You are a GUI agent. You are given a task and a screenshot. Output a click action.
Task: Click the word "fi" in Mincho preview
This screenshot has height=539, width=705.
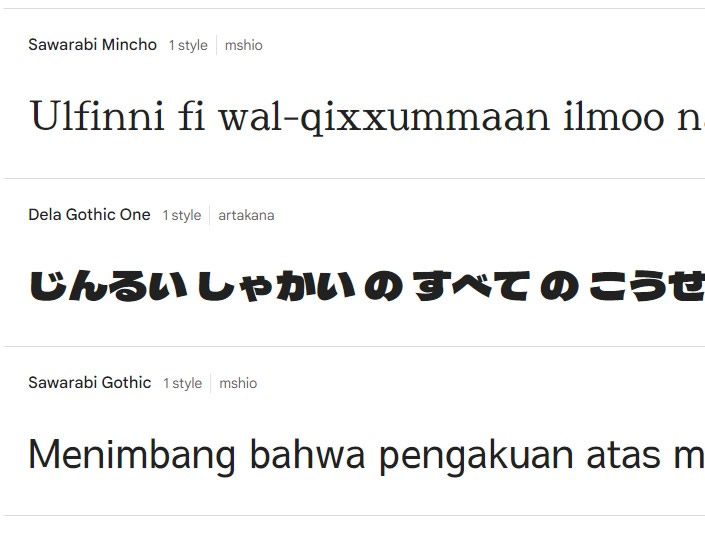189,117
